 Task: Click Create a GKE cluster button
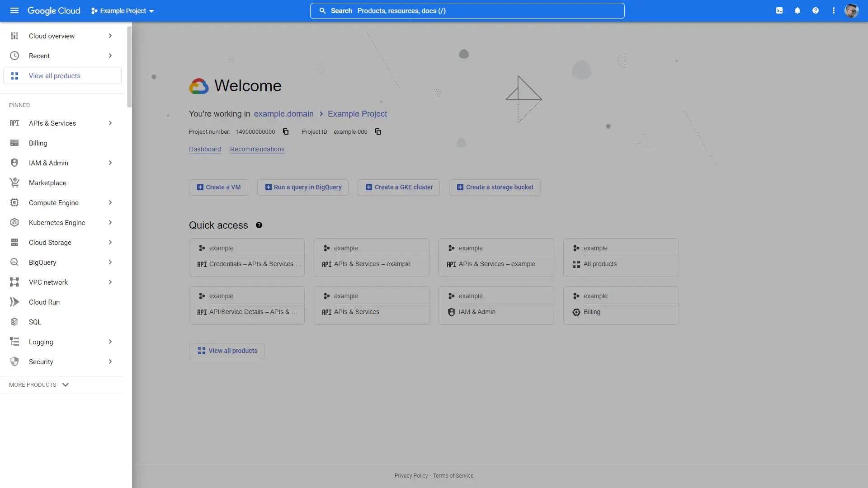coord(399,187)
